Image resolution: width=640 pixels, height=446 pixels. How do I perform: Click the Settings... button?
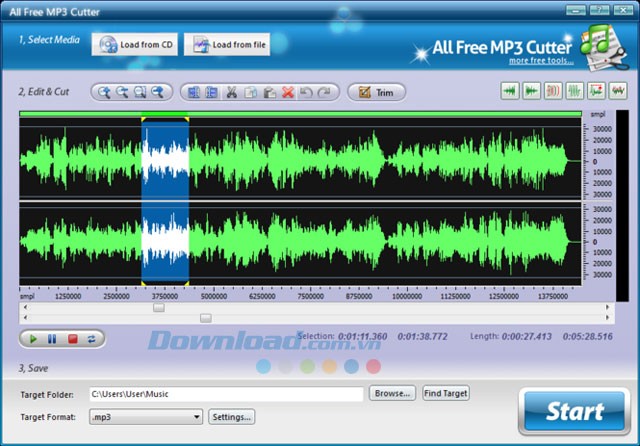click(x=231, y=416)
